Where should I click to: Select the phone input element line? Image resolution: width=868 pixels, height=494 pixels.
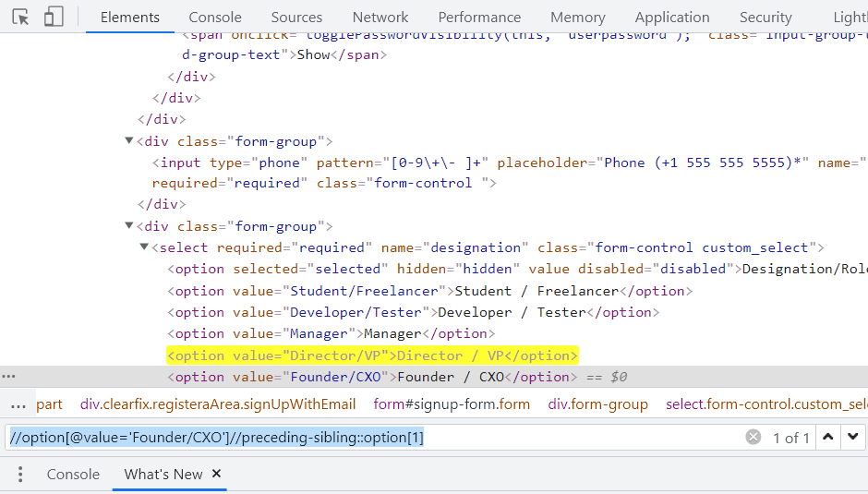coord(510,163)
